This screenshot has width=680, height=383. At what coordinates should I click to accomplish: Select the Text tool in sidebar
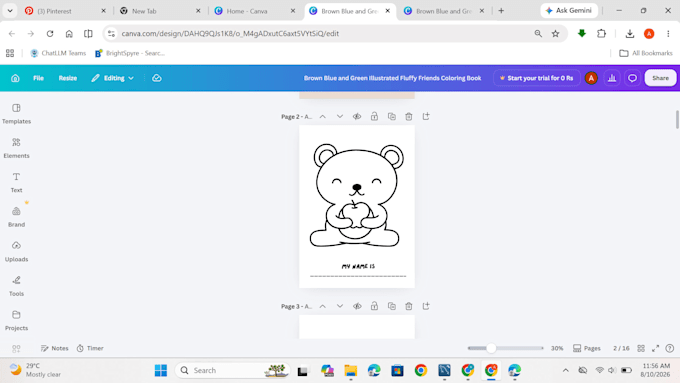click(x=16, y=183)
